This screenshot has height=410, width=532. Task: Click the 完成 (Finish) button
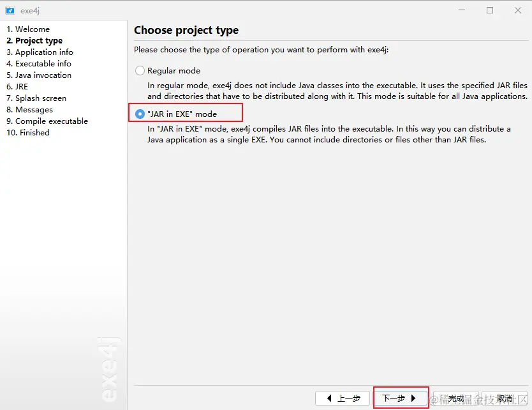coord(455,398)
